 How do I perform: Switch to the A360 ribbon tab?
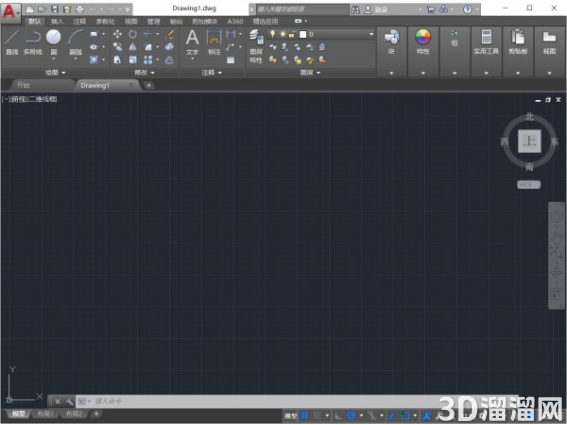(235, 21)
